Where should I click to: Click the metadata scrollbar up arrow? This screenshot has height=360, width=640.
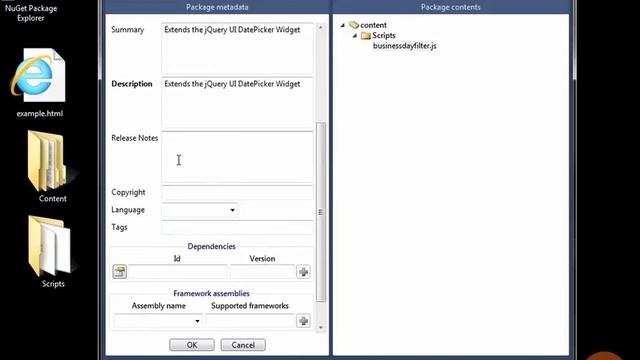point(321,27)
